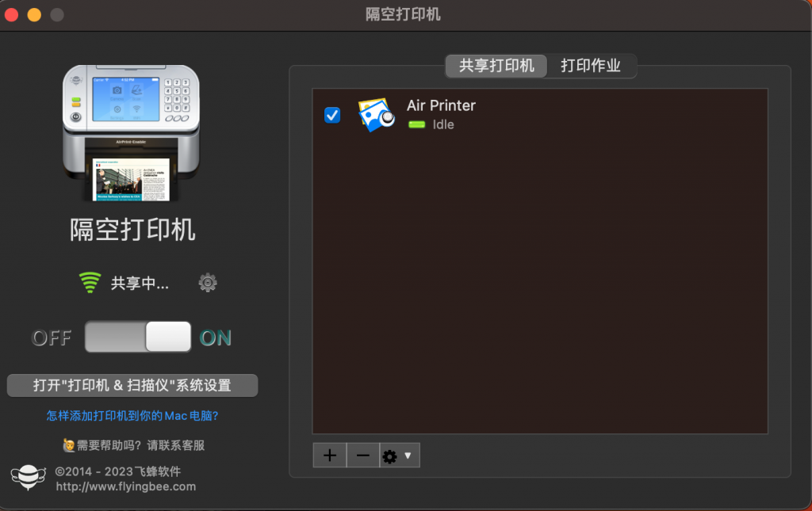
Task: Select the 共享打印机 tab
Action: [x=496, y=66]
